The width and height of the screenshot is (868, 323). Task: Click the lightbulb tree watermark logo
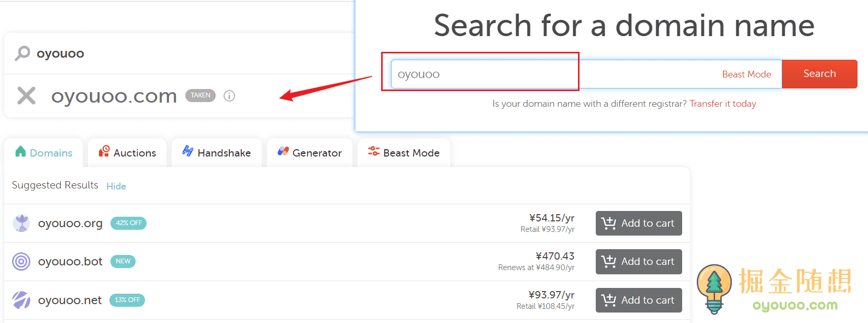[x=714, y=288]
